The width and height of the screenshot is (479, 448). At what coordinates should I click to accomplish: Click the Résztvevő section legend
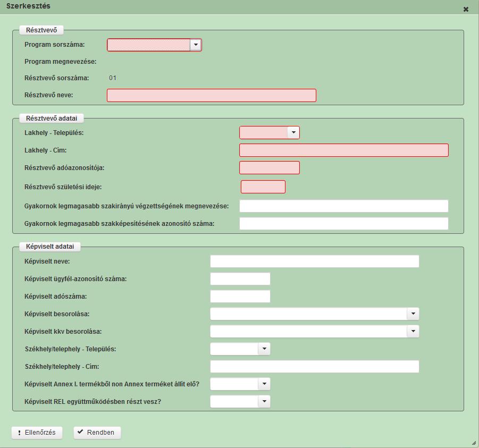(x=41, y=30)
